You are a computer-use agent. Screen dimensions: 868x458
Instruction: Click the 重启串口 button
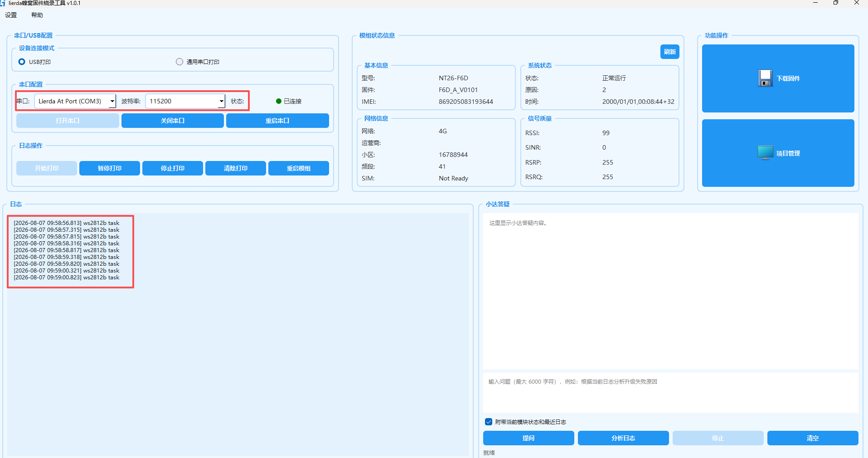[277, 121]
